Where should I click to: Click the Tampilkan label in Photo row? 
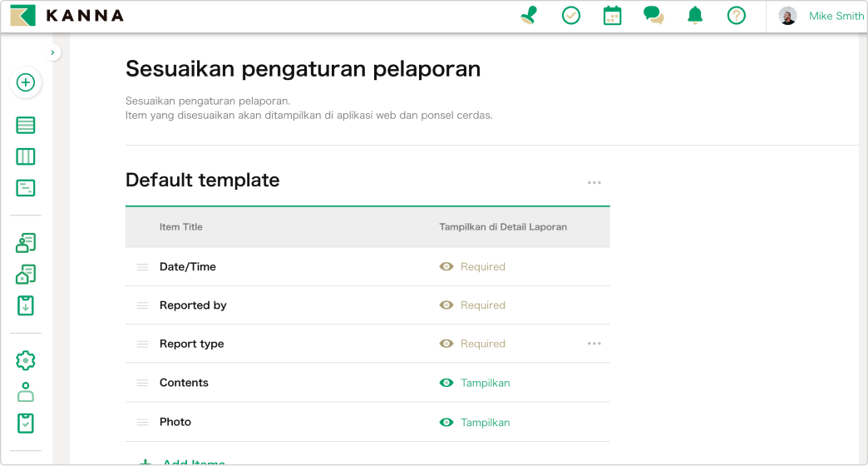(x=486, y=422)
